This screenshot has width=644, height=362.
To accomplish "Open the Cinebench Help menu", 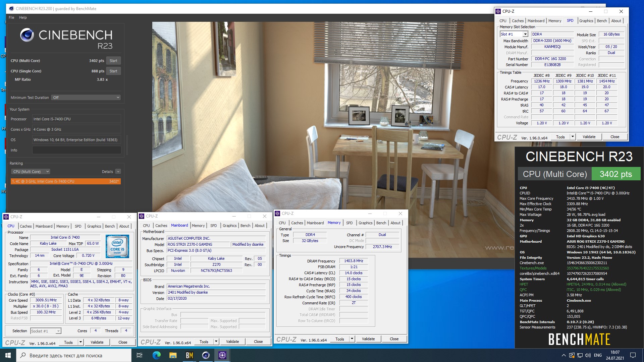I will click(x=23, y=17).
